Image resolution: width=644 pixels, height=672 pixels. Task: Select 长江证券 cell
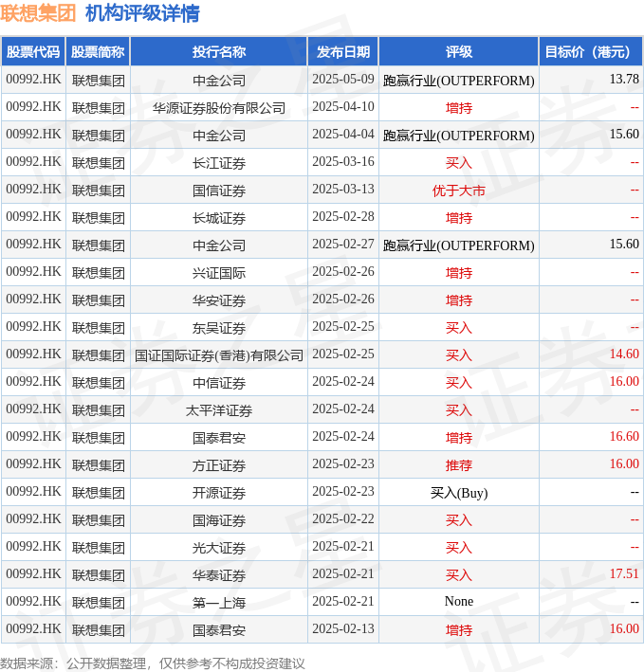219,162
